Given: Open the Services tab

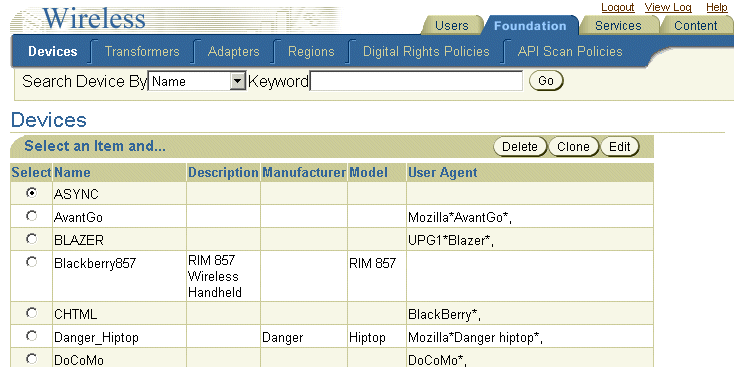Looking at the screenshot, I should point(618,26).
